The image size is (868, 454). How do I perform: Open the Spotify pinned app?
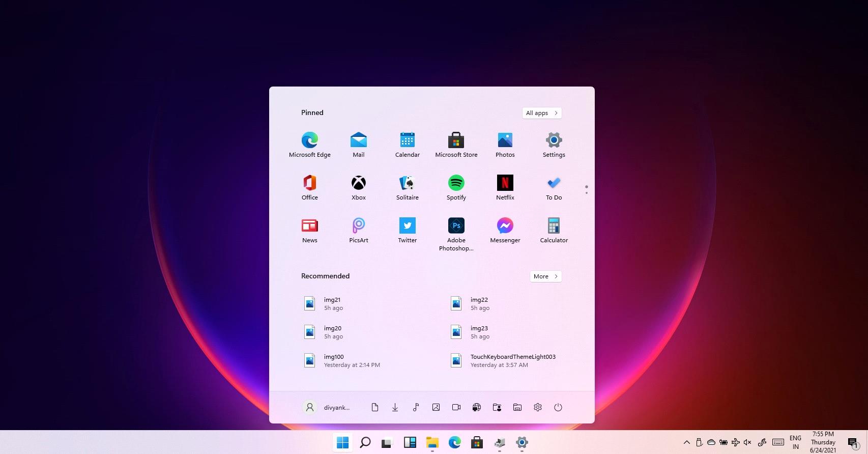456,188
